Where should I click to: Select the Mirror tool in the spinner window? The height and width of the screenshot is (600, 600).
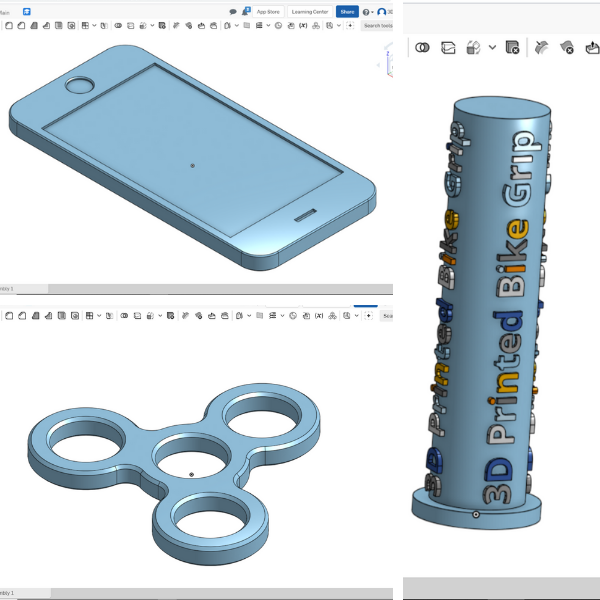109,316
